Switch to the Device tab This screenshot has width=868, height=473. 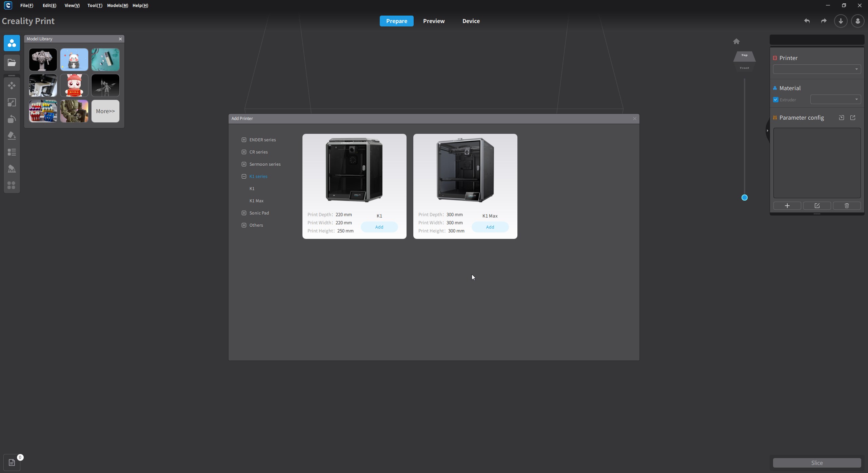tap(471, 21)
